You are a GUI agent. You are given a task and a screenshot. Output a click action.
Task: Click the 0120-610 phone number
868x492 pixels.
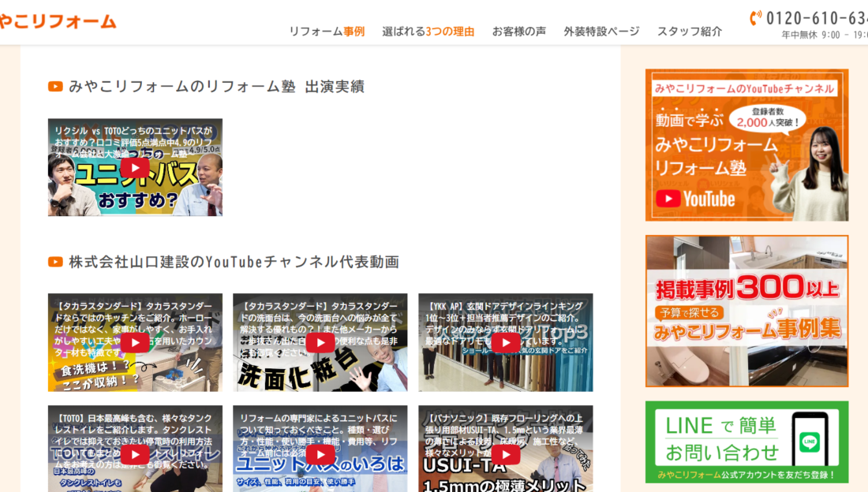click(x=817, y=18)
